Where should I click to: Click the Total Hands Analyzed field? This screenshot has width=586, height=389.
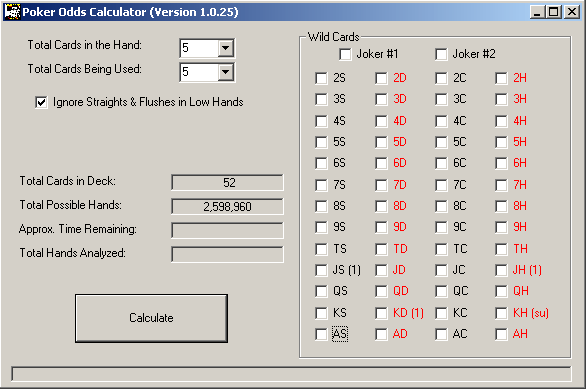227,254
